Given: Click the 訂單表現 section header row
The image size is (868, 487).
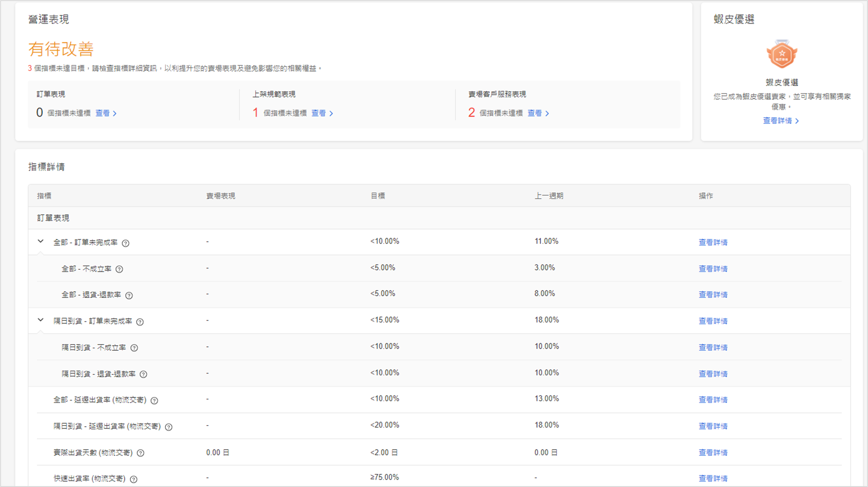Looking at the screenshot, I should pyautogui.click(x=53, y=218).
